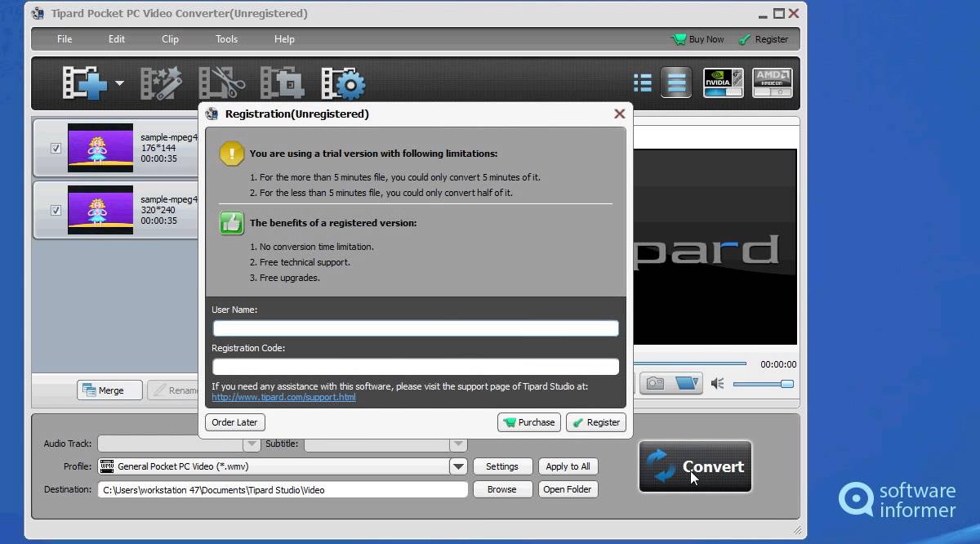Click the Browse button

click(x=502, y=489)
